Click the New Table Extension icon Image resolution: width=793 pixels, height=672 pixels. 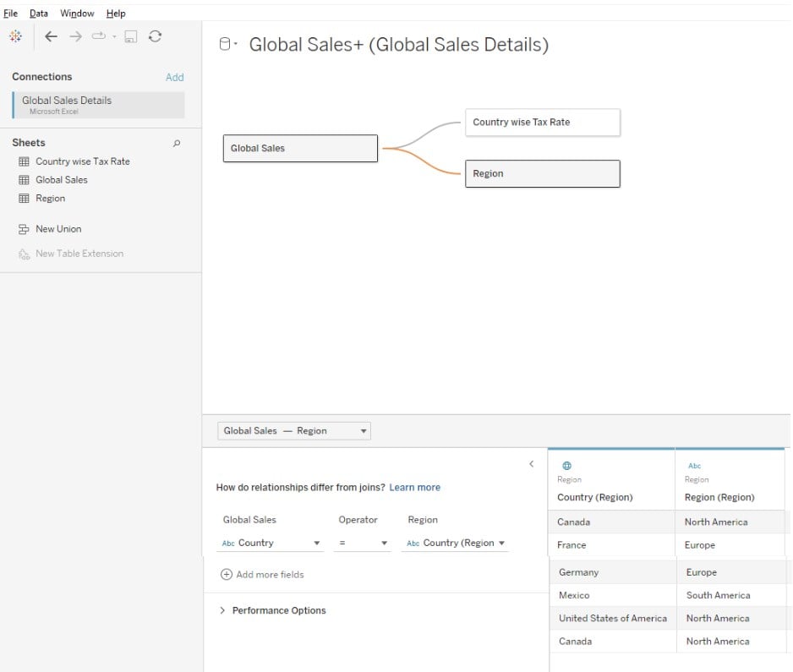point(24,254)
